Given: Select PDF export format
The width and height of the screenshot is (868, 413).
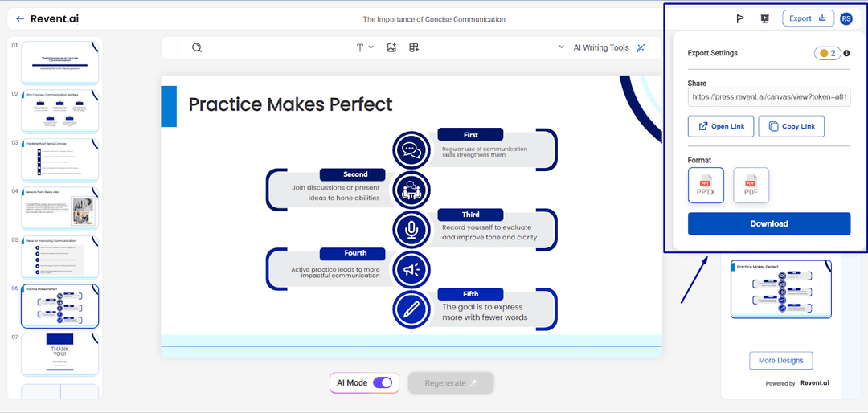Looking at the screenshot, I should point(751,185).
